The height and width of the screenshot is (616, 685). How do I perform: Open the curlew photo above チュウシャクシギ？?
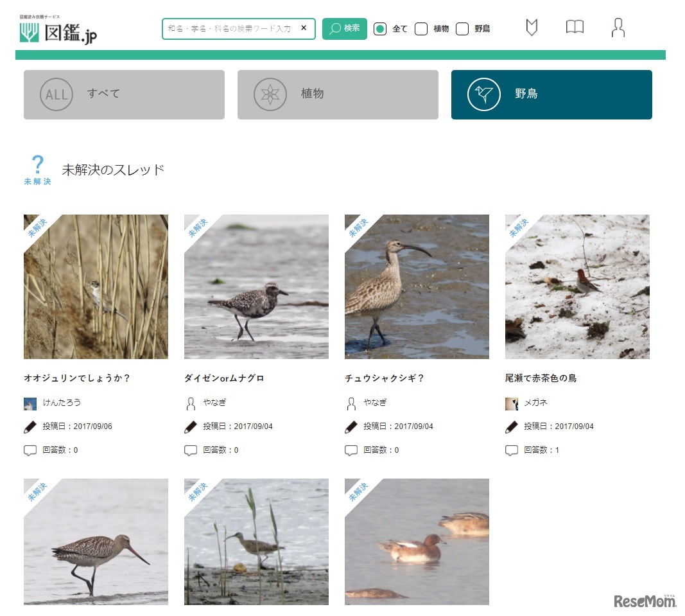417,286
